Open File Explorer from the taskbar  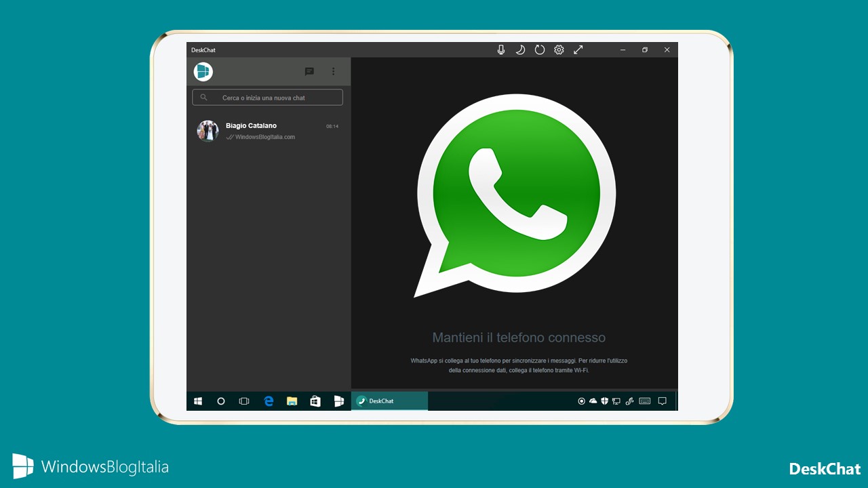tap(292, 401)
